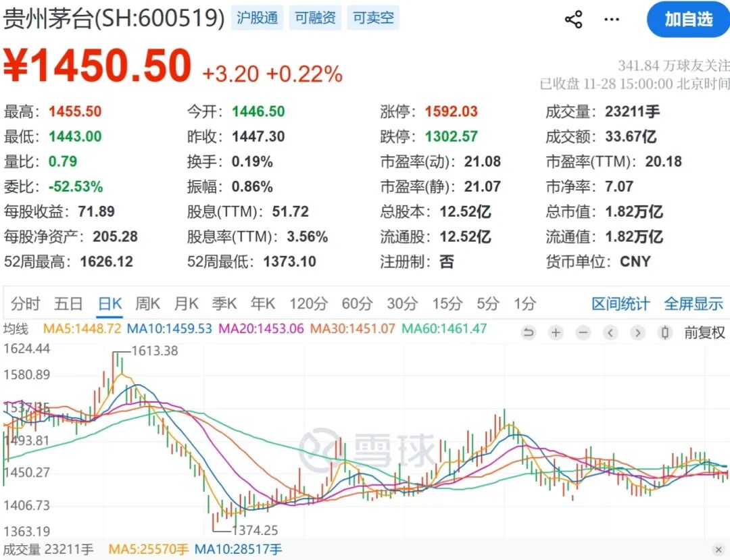The height and width of the screenshot is (560, 730).
Task: Switch to the 60分 chart tab
Action: 357,304
